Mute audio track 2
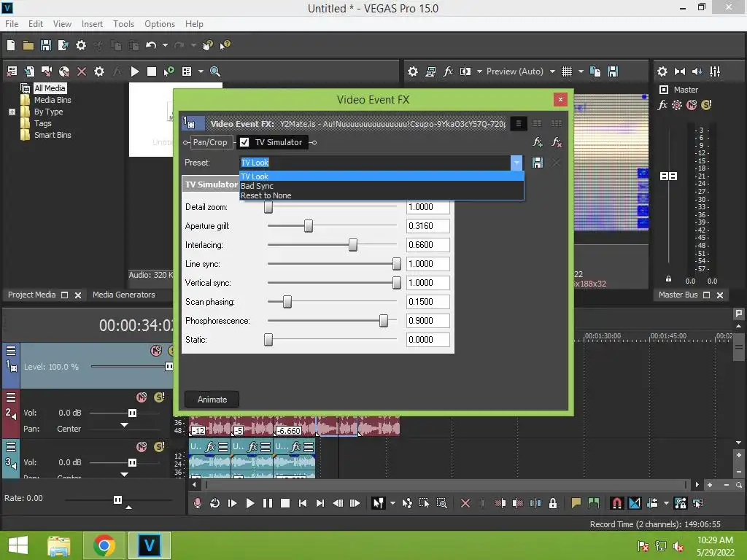Viewport: 747px width, 560px height. pyautogui.click(x=142, y=397)
